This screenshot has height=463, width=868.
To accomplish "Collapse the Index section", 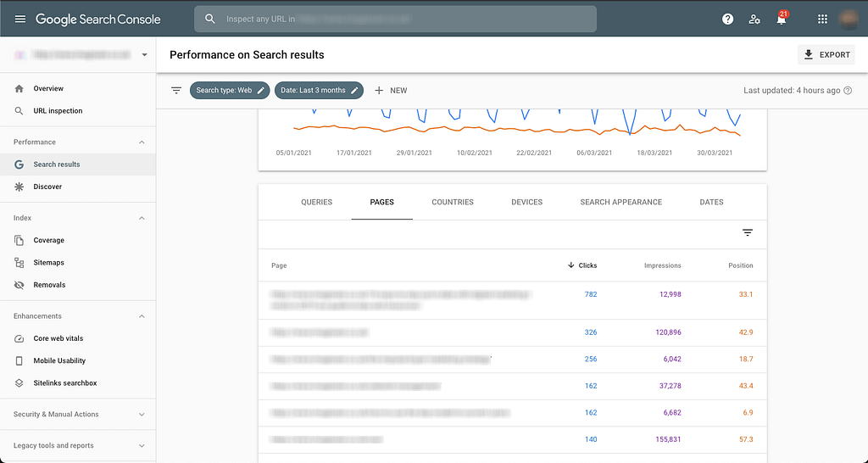I will tap(142, 218).
